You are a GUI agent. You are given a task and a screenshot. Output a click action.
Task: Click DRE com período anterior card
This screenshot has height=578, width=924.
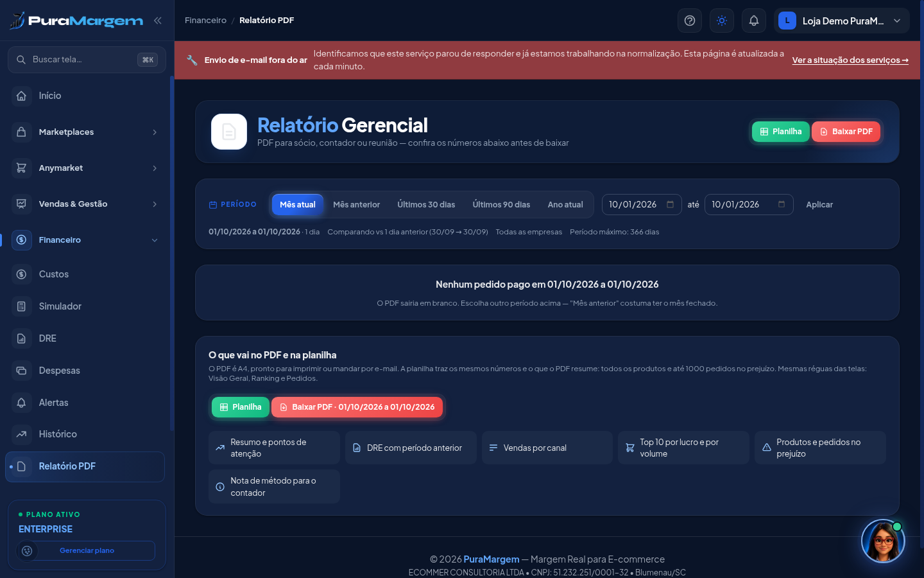click(x=411, y=448)
